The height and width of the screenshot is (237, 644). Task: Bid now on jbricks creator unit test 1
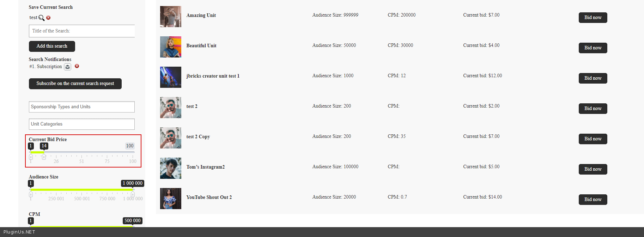(x=593, y=78)
